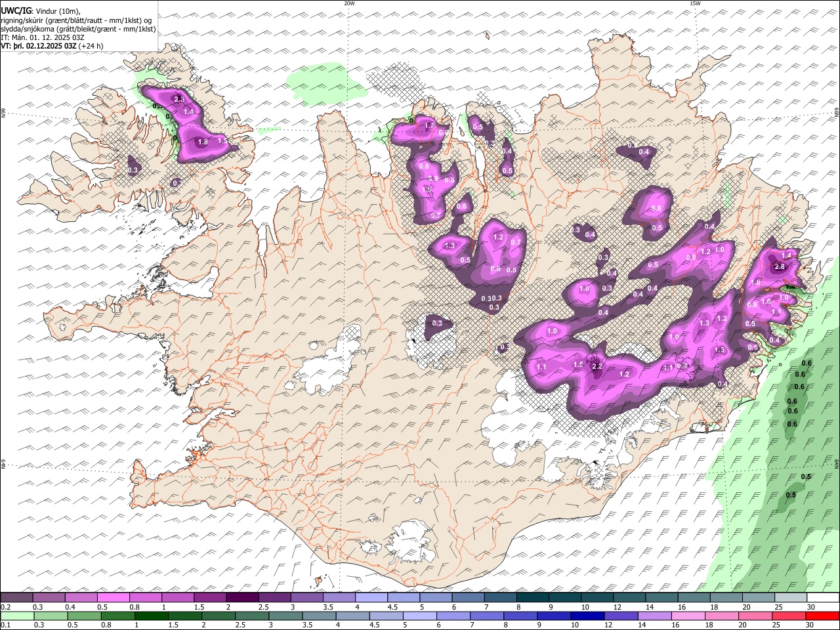Viewport: 840px width, 630px height.
Task: Select bottom-row red swatch at 30
Action: (823, 616)
